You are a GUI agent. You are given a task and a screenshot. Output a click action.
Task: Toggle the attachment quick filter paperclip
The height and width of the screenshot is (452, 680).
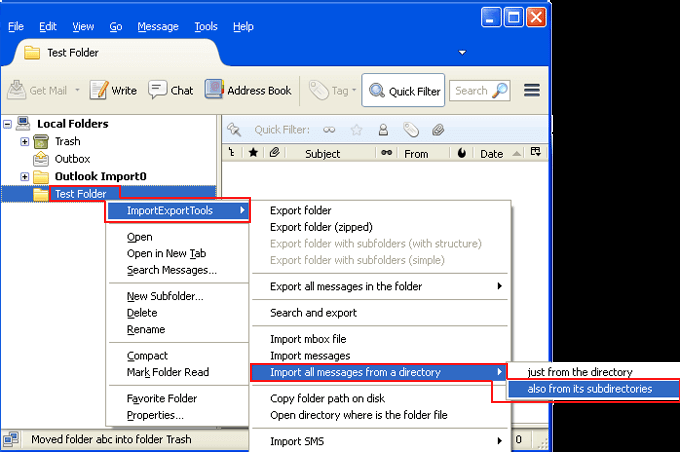tap(437, 129)
